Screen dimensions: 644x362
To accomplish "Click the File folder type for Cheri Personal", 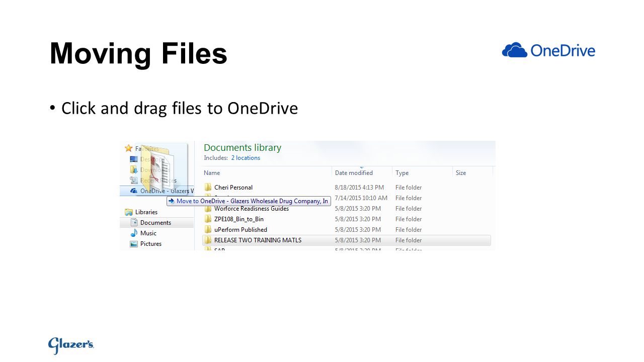I will tap(409, 188).
